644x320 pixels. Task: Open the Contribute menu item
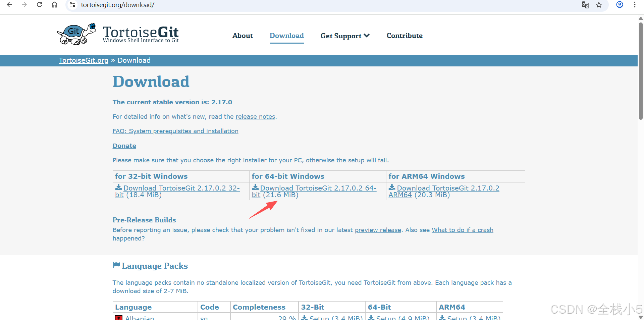[x=405, y=36]
